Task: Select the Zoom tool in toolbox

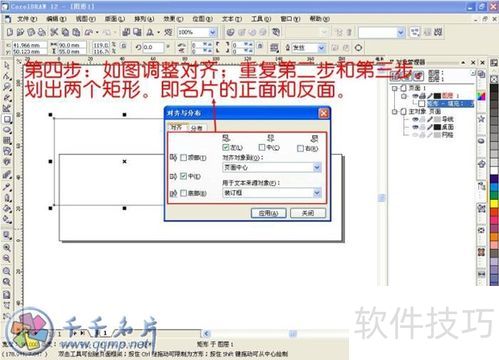Action: click(x=7, y=87)
